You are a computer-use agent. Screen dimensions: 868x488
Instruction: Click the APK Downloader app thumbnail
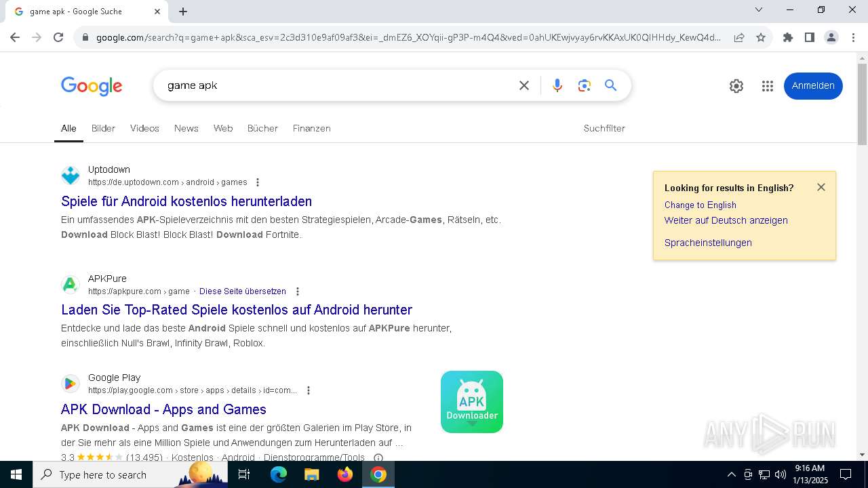[x=472, y=402]
